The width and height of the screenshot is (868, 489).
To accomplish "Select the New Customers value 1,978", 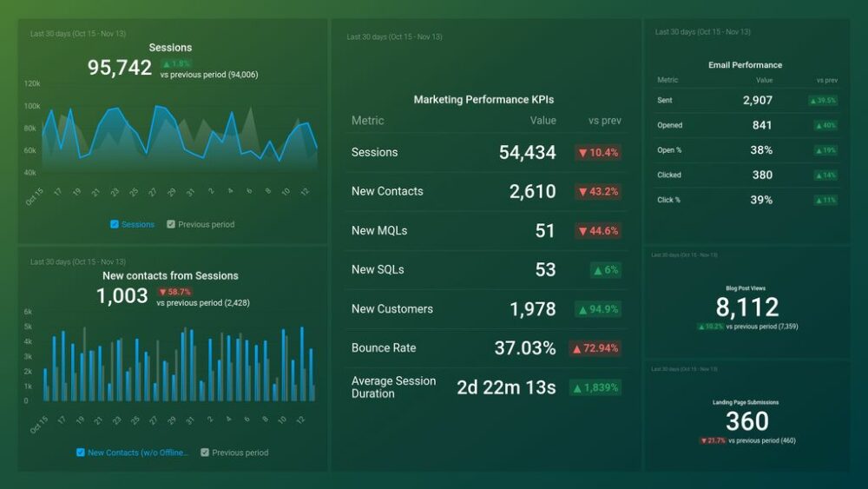I will tap(533, 309).
